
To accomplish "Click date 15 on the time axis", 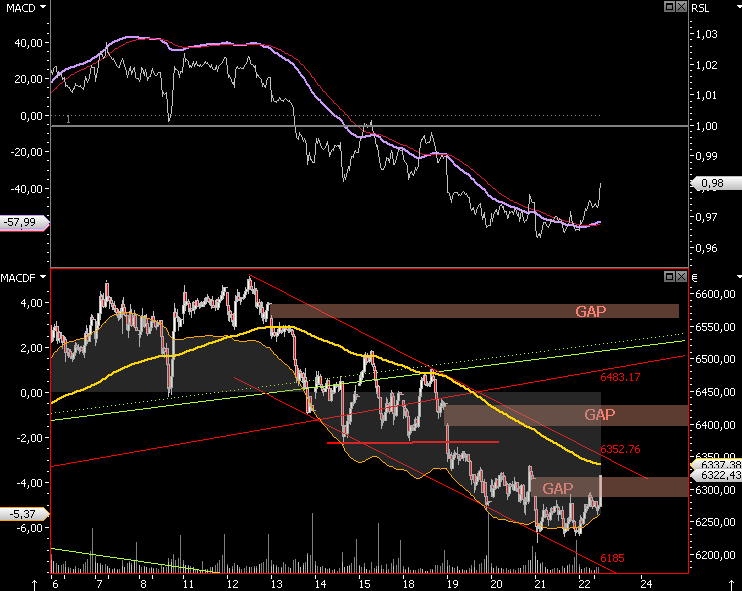I will (364, 584).
